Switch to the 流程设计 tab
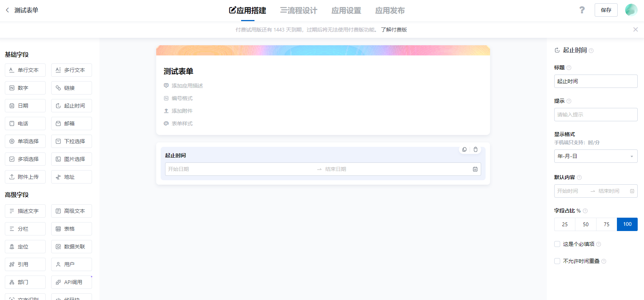This screenshot has width=644, height=300. coord(299,10)
